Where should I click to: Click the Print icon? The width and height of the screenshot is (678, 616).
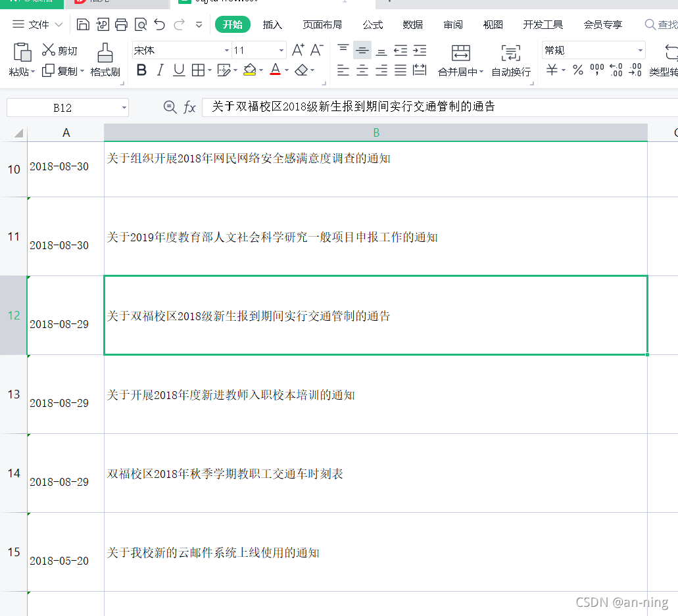coord(121,24)
